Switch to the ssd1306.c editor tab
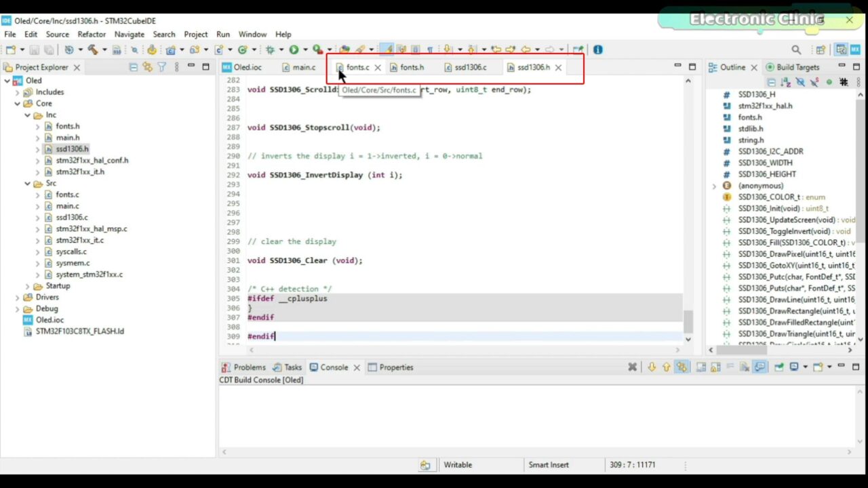The width and height of the screenshot is (868, 488). [x=465, y=67]
